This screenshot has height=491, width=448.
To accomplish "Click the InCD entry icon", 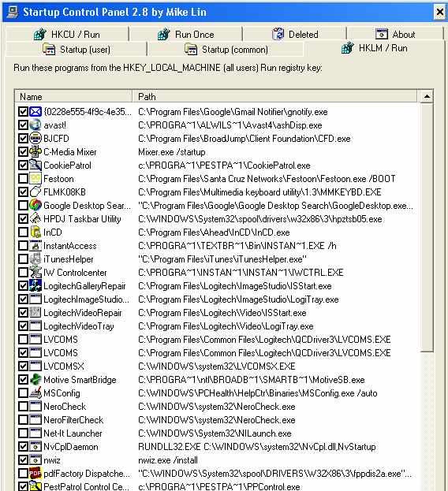I will 35,232.
